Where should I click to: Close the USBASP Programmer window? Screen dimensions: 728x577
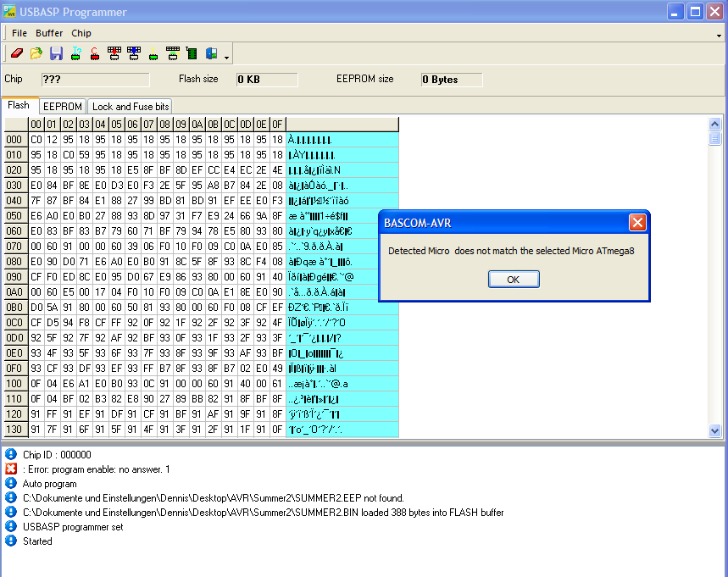pos(714,12)
